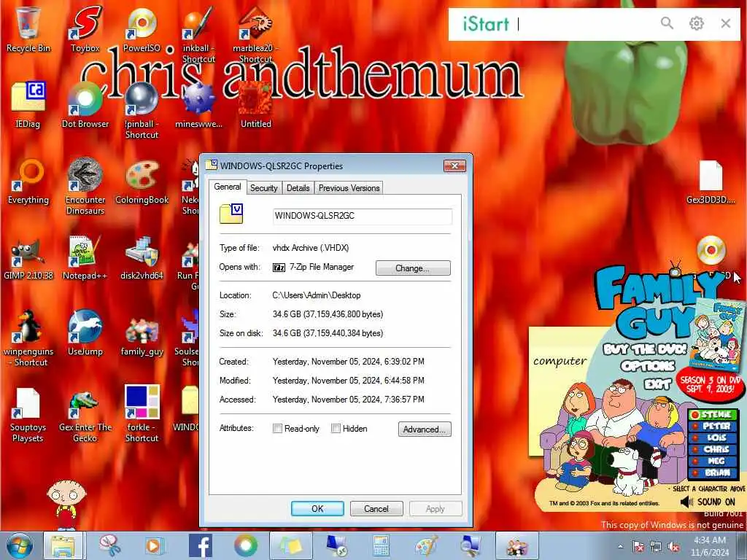
Task: Click the WINDOWS-QLSR2GC file name field
Action: 362,216
